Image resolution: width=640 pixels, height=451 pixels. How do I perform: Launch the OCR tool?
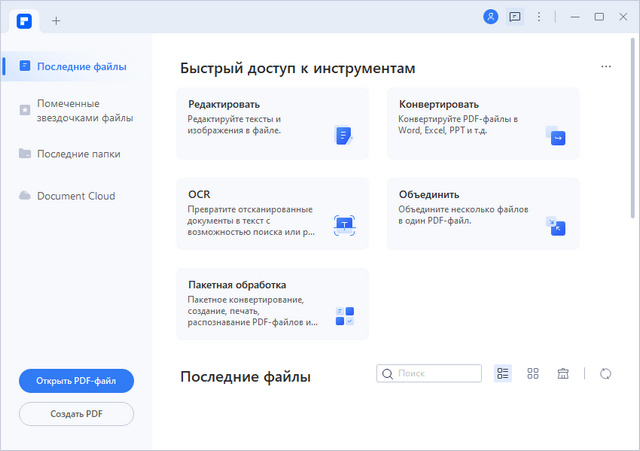pyautogui.click(x=272, y=214)
